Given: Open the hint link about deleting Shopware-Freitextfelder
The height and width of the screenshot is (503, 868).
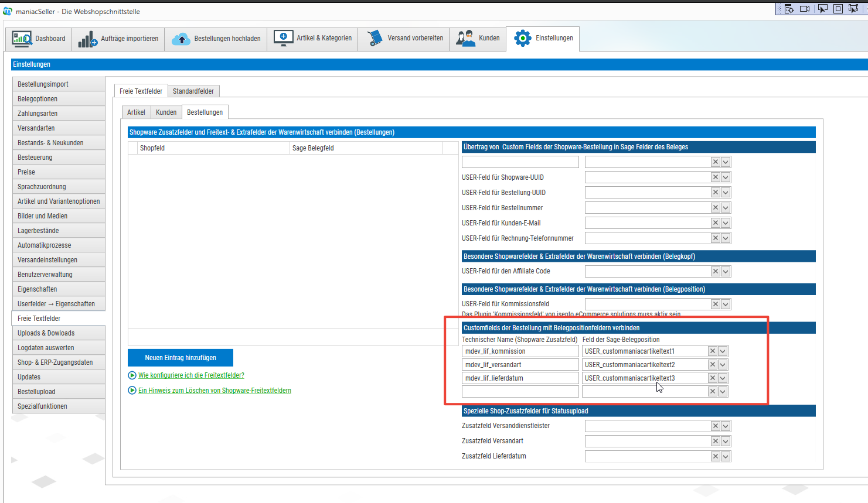Looking at the screenshot, I should [x=215, y=391].
